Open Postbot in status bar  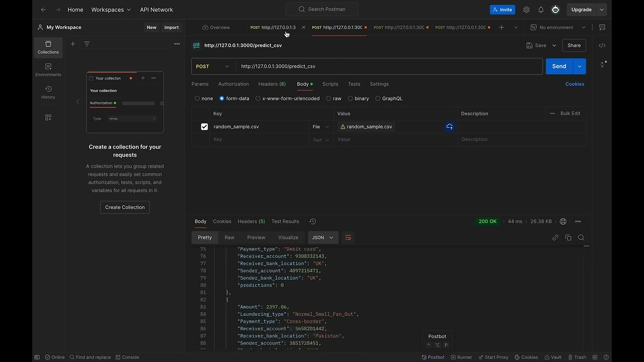click(433, 357)
